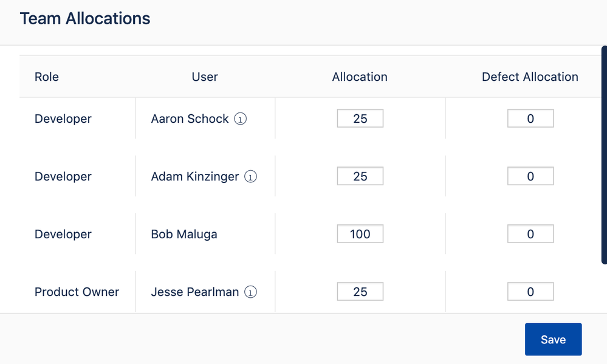
Task: Select Aaron Schock's Allocation input field
Action: pos(360,118)
